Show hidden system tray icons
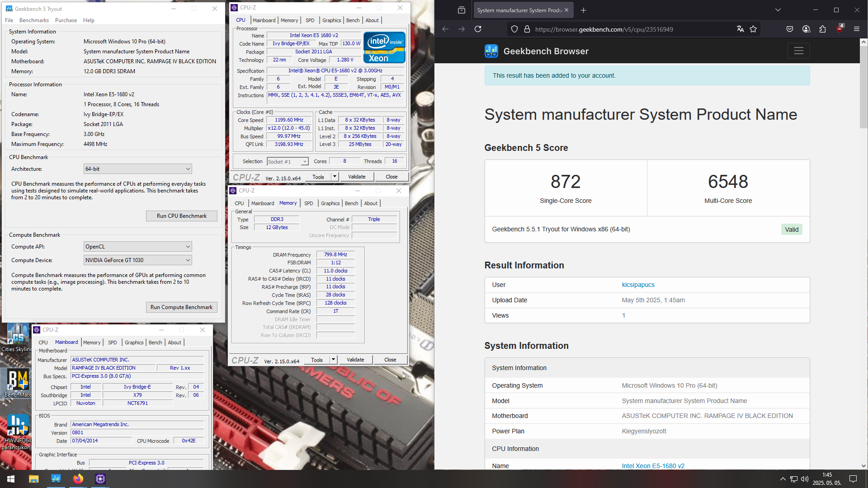Screen dimensions: 868x488 pyautogui.click(x=783, y=479)
